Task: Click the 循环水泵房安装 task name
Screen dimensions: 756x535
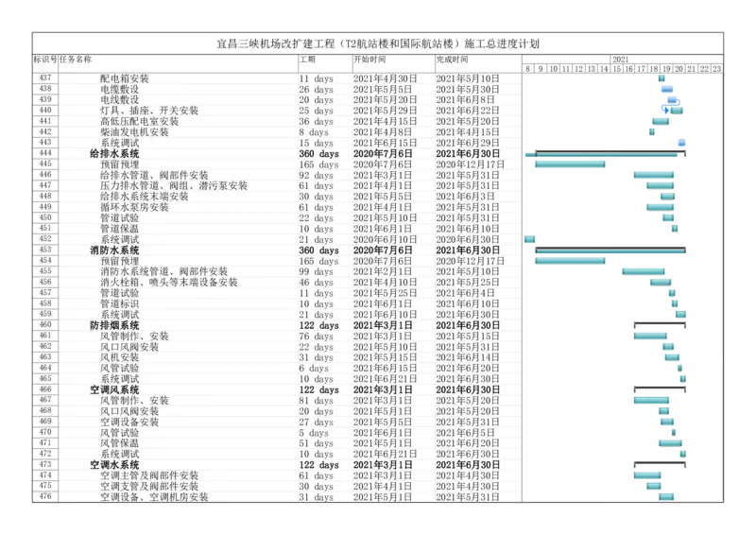Action: 134,207
